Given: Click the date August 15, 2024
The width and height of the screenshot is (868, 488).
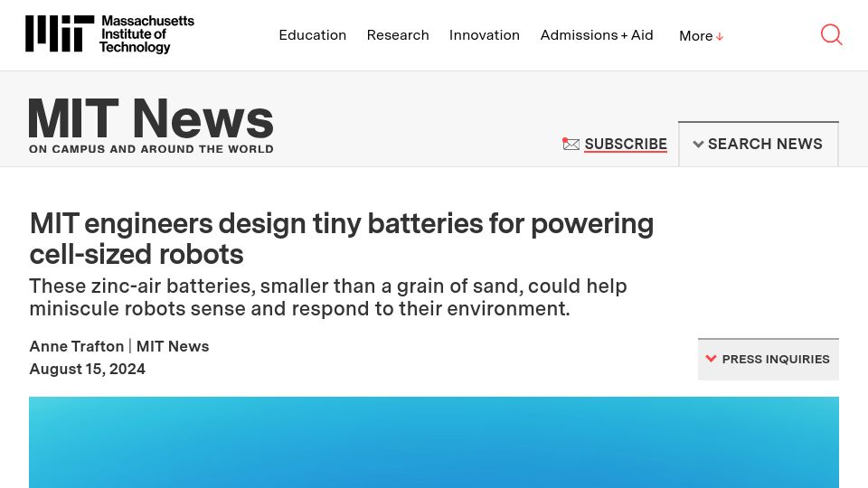Looking at the screenshot, I should coord(88,369).
